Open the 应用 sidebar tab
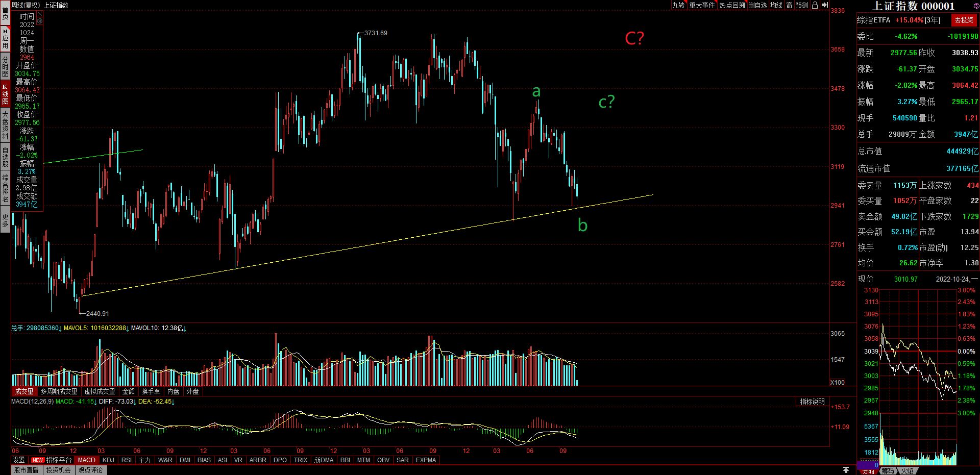Viewport: 980px width, 475px height. (5, 38)
